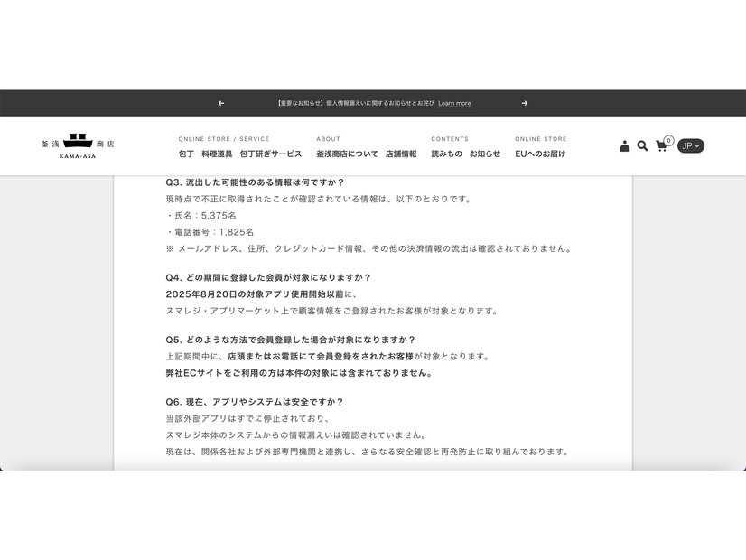This screenshot has width=746, height=560.
Task: Open the shopping cart icon
Action: coord(660,146)
